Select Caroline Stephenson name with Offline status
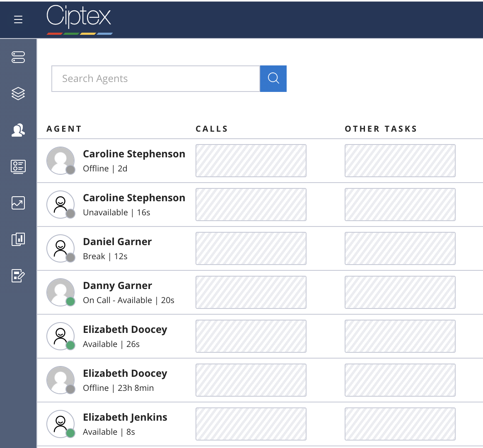 pos(134,154)
